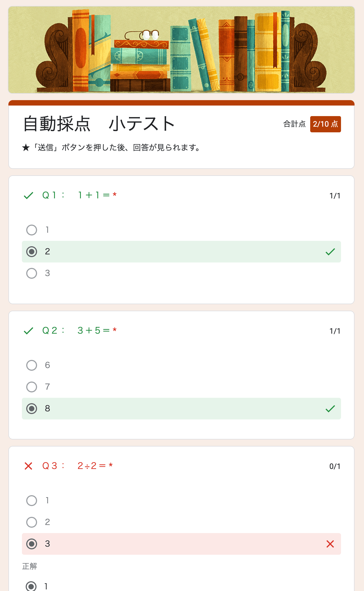Click the green checkmark icon beside Q2

coord(28,331)
